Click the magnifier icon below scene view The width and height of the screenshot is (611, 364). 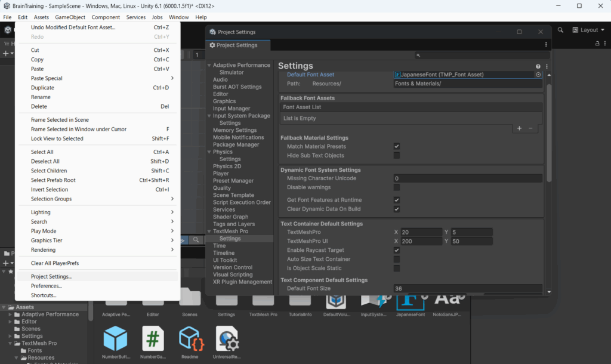click(x=196, y=240)
